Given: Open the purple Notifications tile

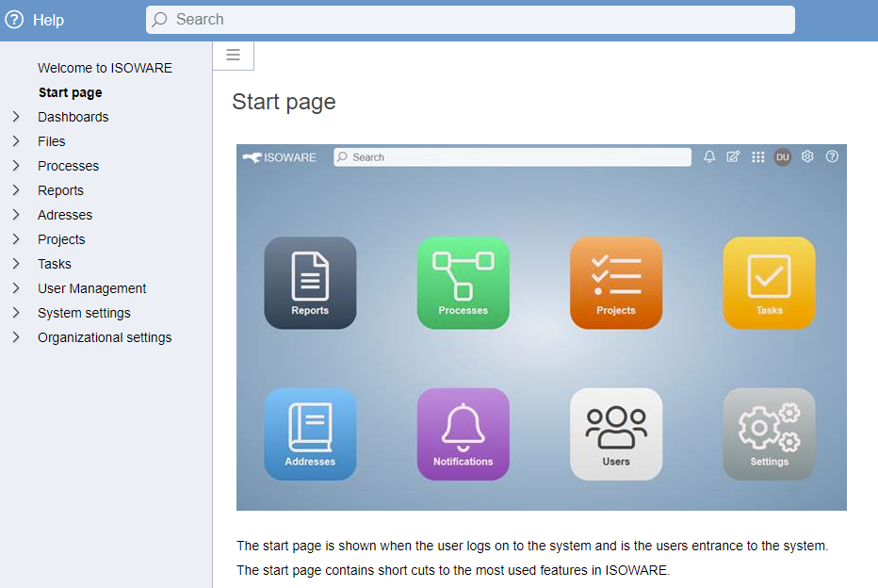Looking at the screenshot, I should (x=463, y=434).
